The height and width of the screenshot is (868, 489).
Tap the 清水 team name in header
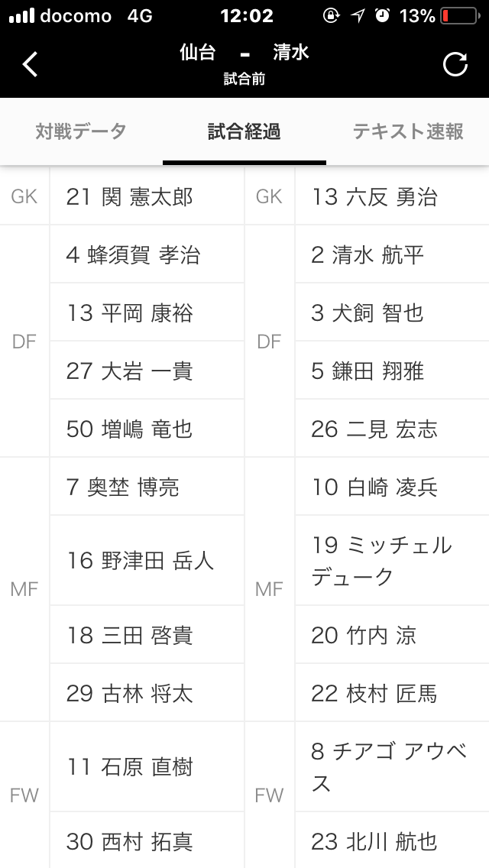pos(291,53)
